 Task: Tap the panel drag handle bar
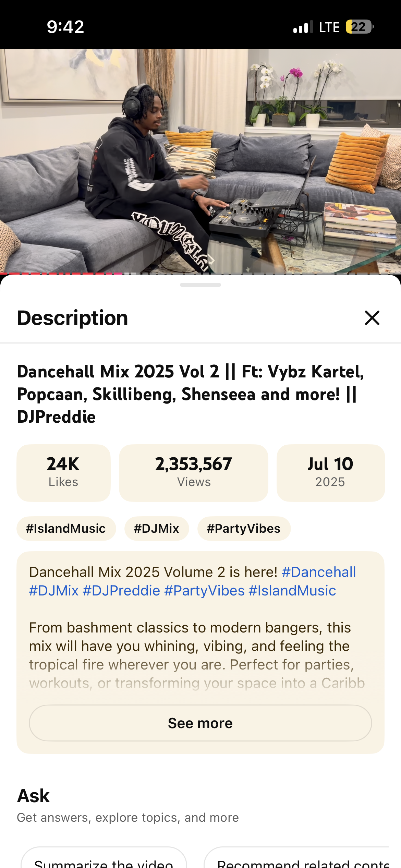pos(200,285)
